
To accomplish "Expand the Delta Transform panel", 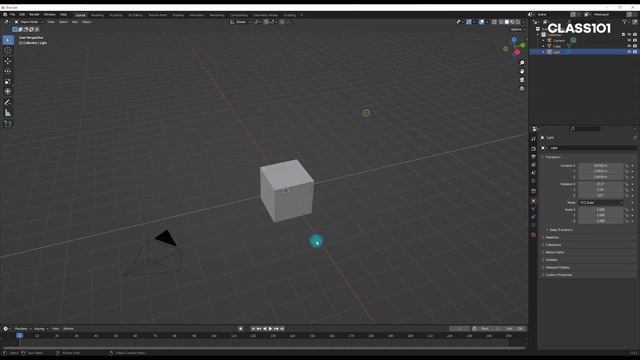I will pos(560,230).
